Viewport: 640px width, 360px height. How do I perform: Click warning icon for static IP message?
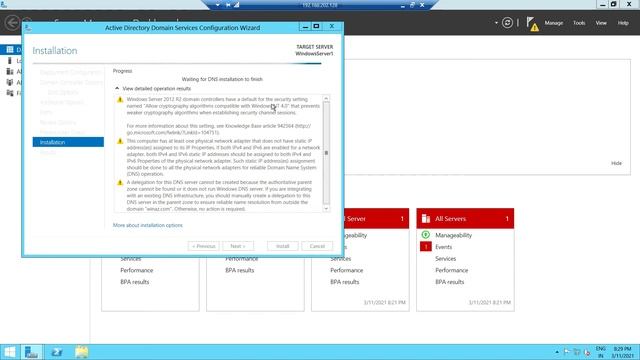120,141
